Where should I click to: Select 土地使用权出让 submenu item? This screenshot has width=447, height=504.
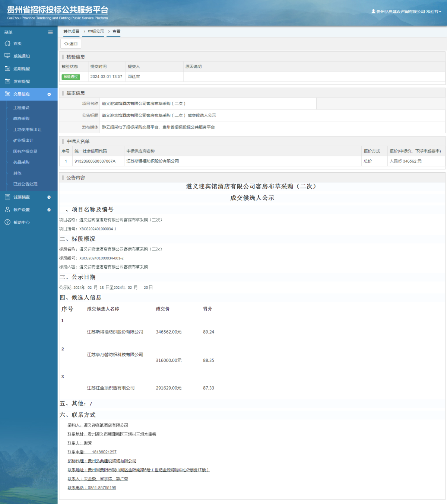[27, 130]
